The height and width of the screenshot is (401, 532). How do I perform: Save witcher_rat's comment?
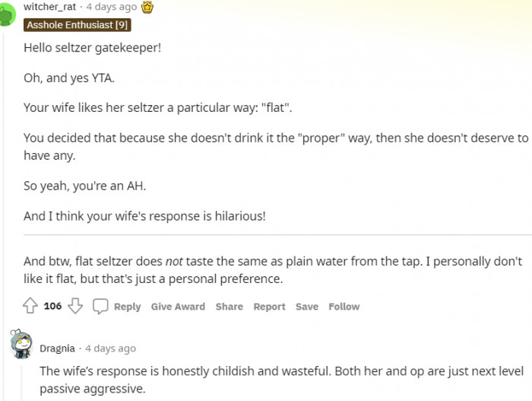tap(307, 307)
